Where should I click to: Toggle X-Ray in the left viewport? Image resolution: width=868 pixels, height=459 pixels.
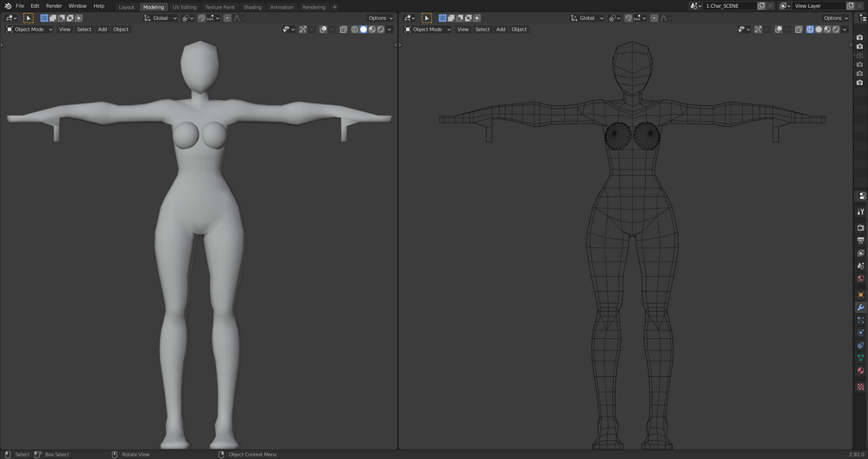tap(343, 29)
